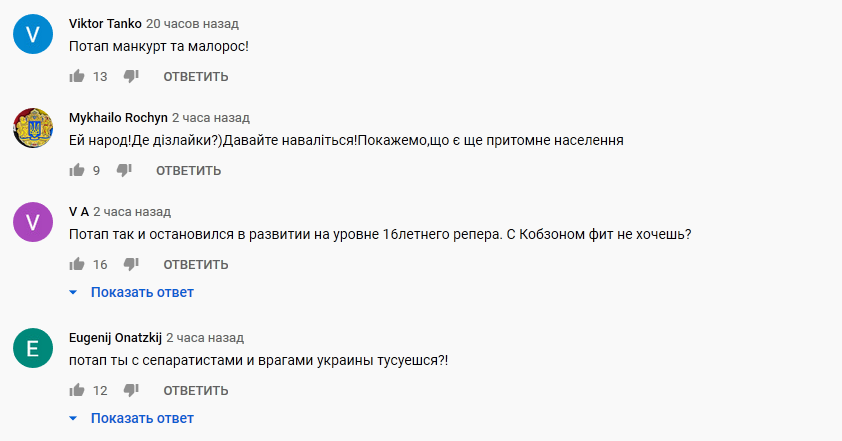Open Mykhailo Rochyn's coat-of-arms avatar
842x441 pixels.
tap(33, 128)
